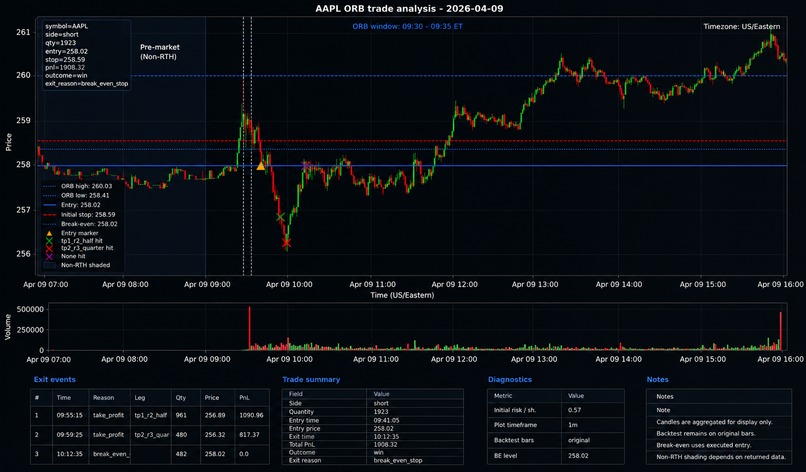Screen dimensions: 806x472
Task: Click the red dashed Initial stop legend line sample
Action: point(49,215)
